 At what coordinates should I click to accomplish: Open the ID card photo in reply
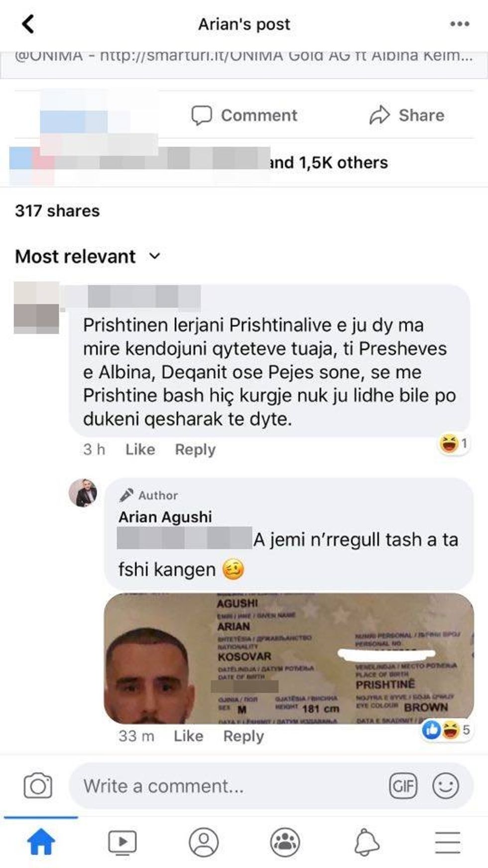click(289, 658)
